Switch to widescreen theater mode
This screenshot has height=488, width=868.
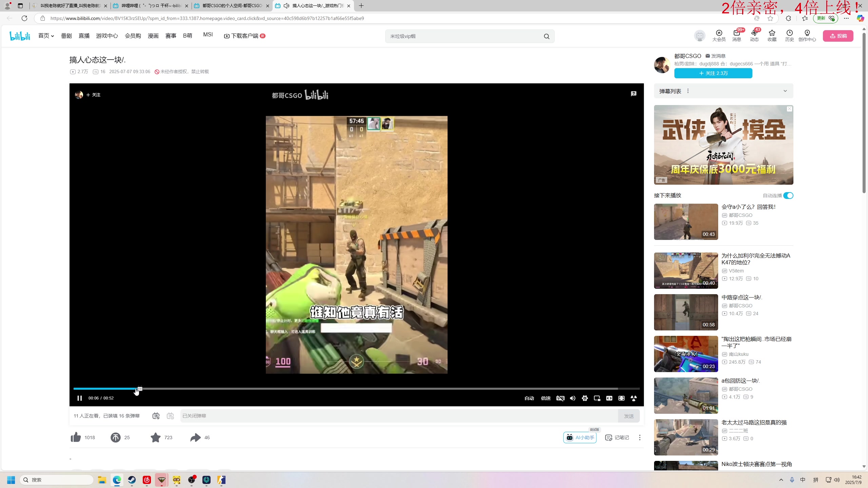coord(609,398)
